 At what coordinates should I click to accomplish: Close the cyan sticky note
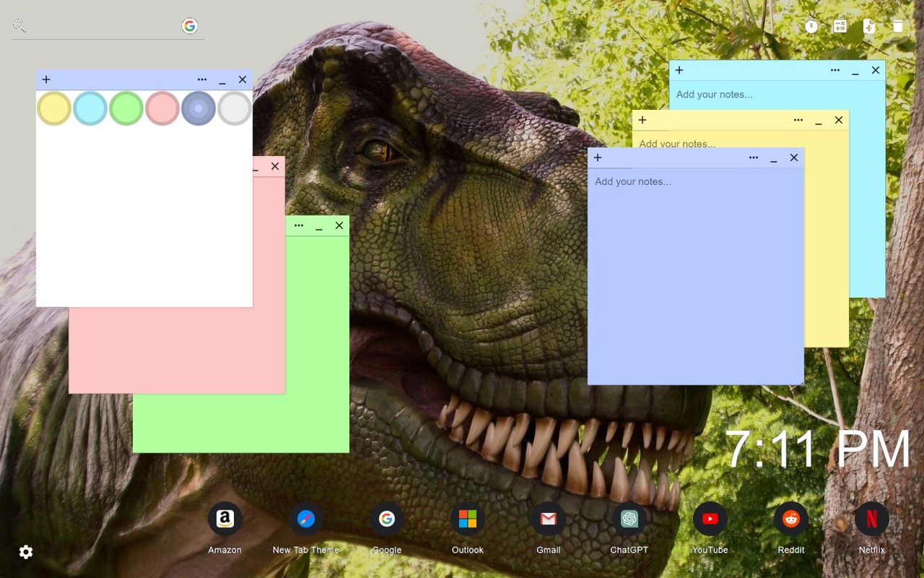[x=876, y=70]
